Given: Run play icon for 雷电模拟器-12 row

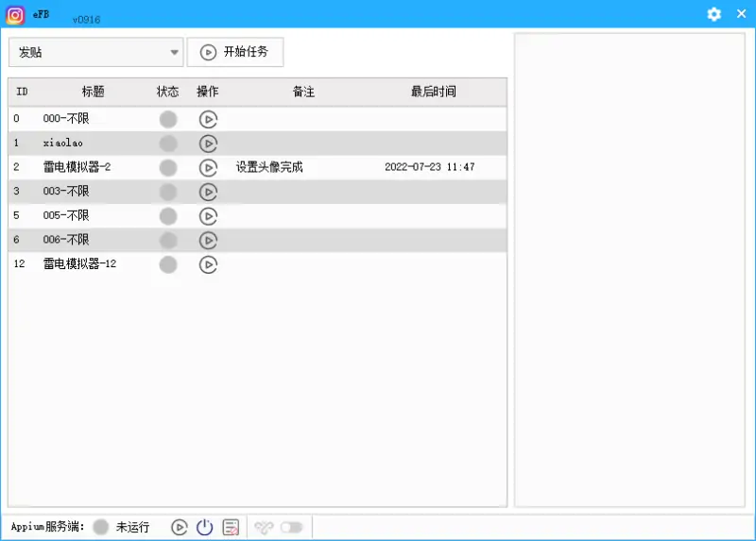Looking at the screenshot, I should click(208, 264).
